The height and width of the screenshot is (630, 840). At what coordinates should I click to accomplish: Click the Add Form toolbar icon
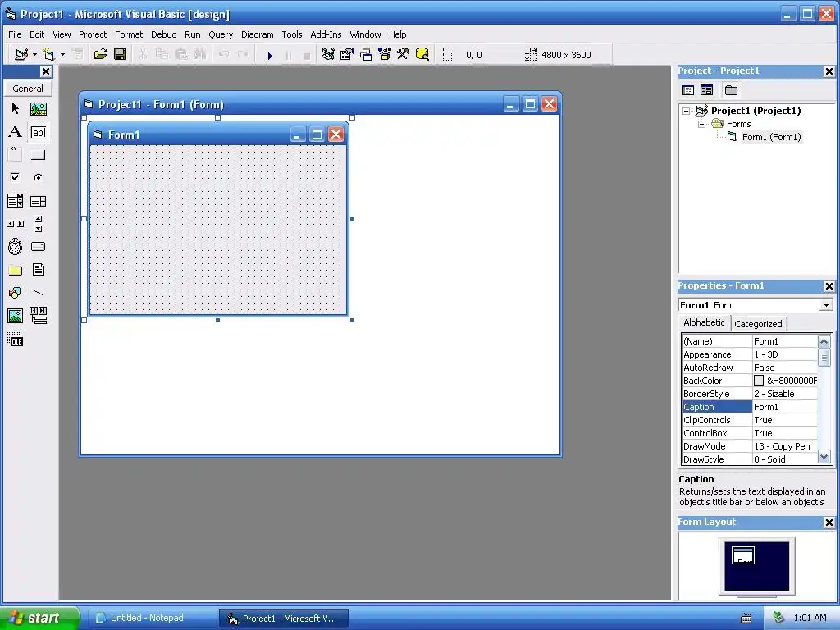(48, 55)
